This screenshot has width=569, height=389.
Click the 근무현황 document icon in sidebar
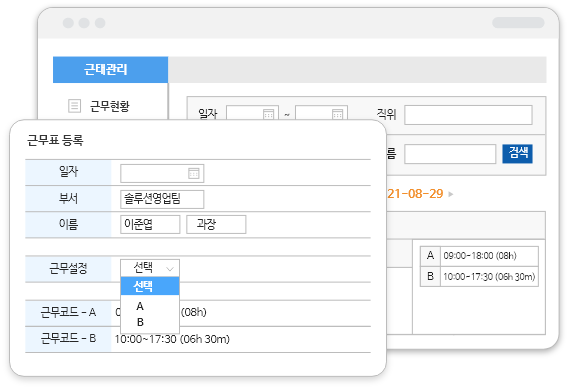tap(74, 106)
